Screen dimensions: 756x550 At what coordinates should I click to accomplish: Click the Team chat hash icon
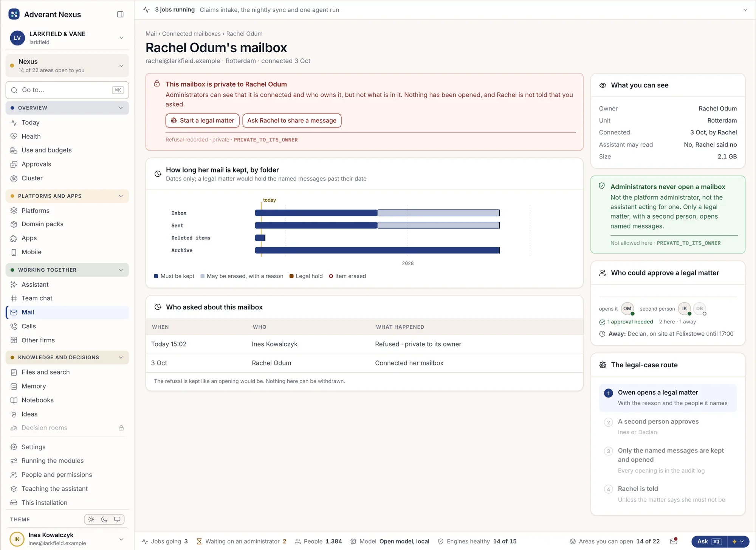pos(14,298)
